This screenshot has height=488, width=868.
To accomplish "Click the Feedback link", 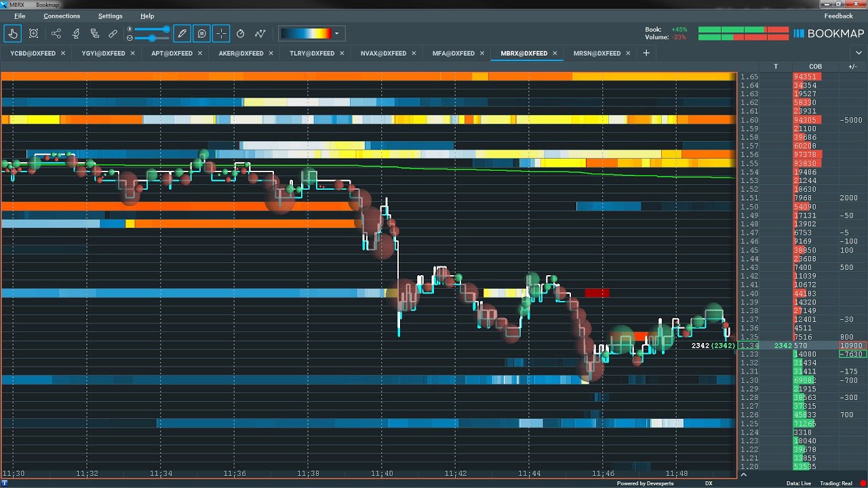I will coord(839,16).
